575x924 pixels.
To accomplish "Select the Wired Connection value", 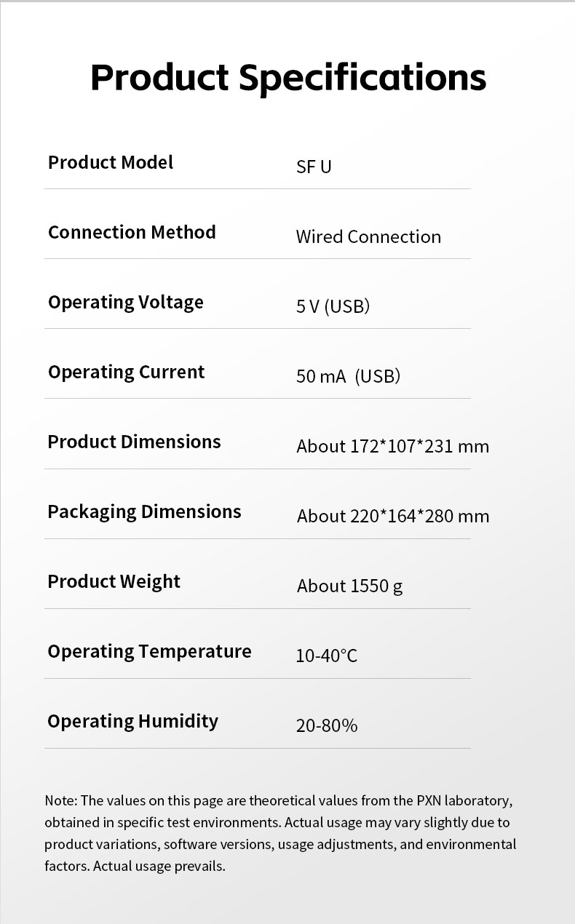I will (368, 236).
